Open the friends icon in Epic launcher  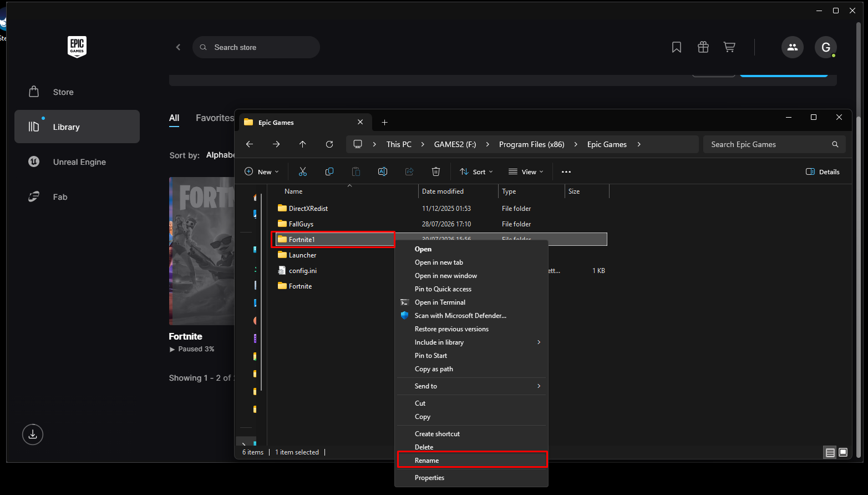click(x=793, y=47)
